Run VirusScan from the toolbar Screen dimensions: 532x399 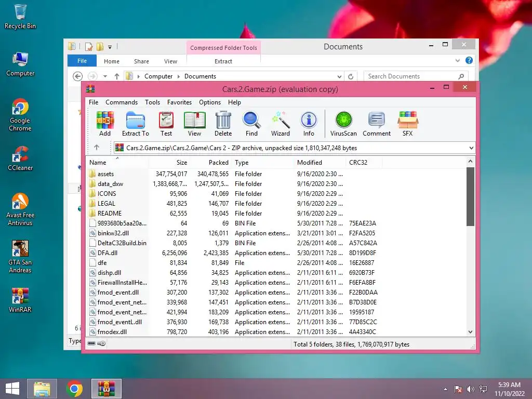click(x=343, y=124)
